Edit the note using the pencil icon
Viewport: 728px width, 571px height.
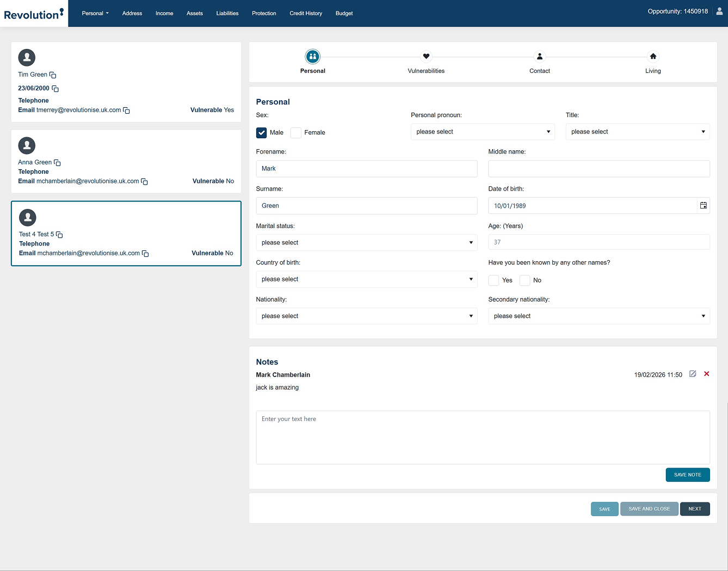(x=692, y=374)
